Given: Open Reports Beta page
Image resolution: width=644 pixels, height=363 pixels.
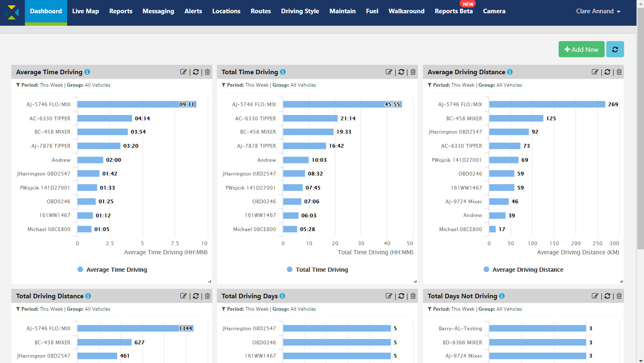Looking at the screenshot, I should pyautogui.click(x=453, y=11).
